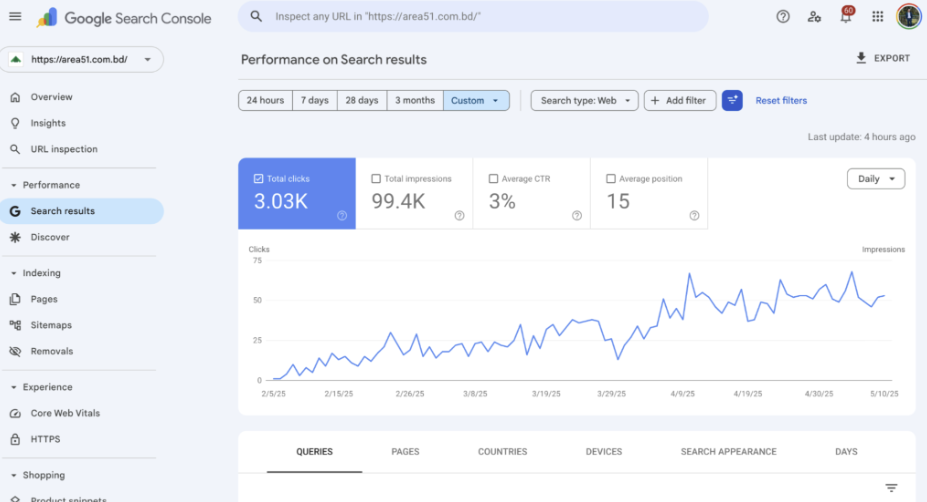Switch to the Pages tab
The image size is (927, 502).
(x=405, y=452)
